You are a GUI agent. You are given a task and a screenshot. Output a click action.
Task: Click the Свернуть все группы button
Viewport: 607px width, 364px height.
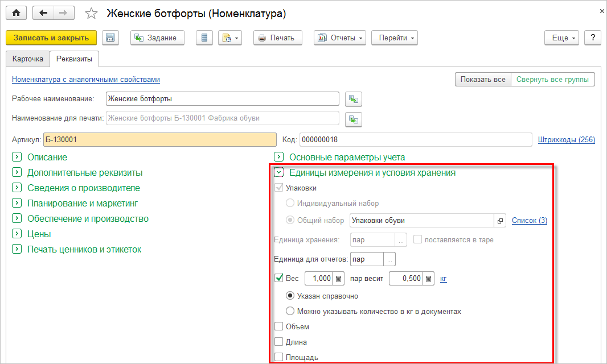tap(552, 80)
